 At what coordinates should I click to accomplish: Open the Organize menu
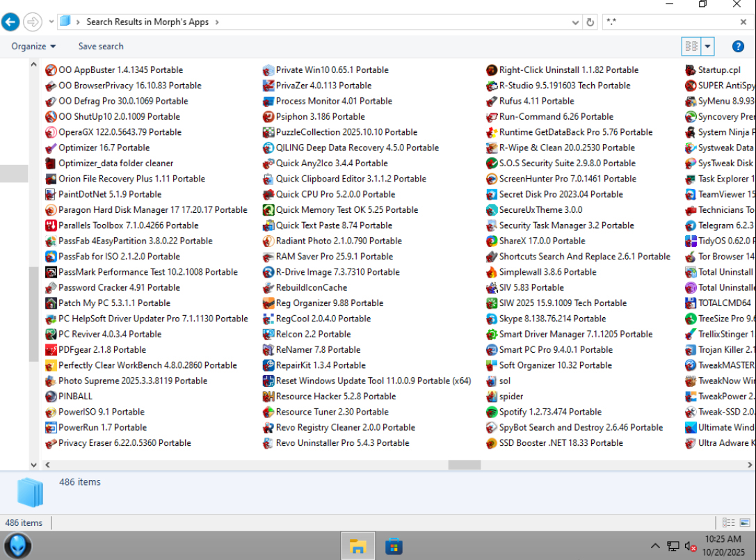coord(33,47)
